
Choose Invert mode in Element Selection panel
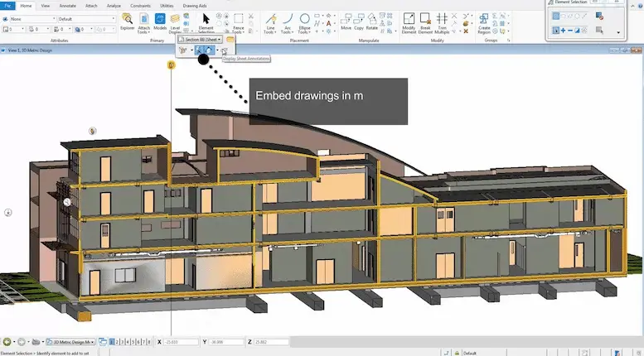[x=577, y=31]
